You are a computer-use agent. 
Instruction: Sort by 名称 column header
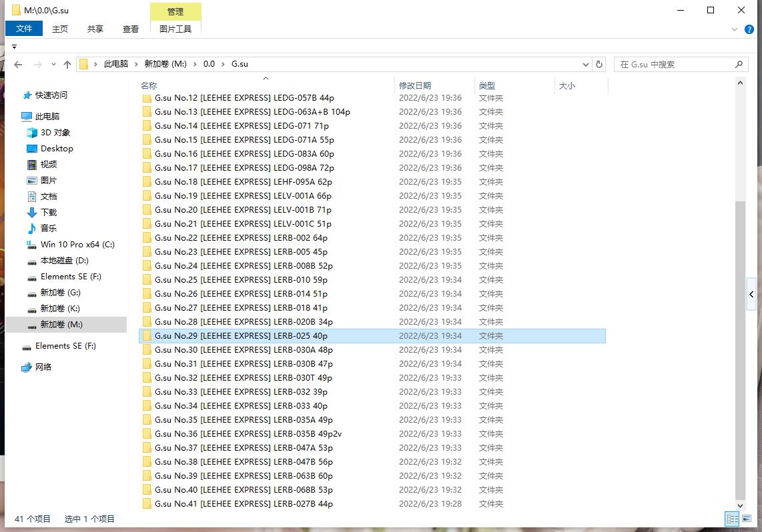tap(149, 85)
